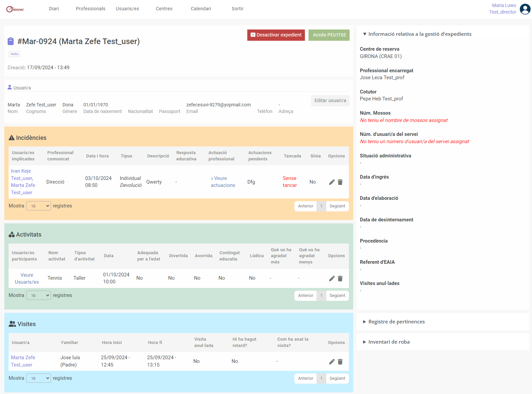Click the Jose luis (Padre) cell
532x394 pixels.
click(70, 361)
